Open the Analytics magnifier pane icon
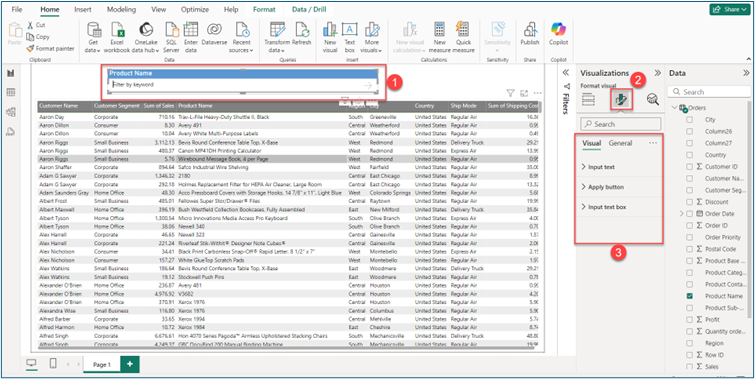755x379 pixels. (x=652, y=99)
